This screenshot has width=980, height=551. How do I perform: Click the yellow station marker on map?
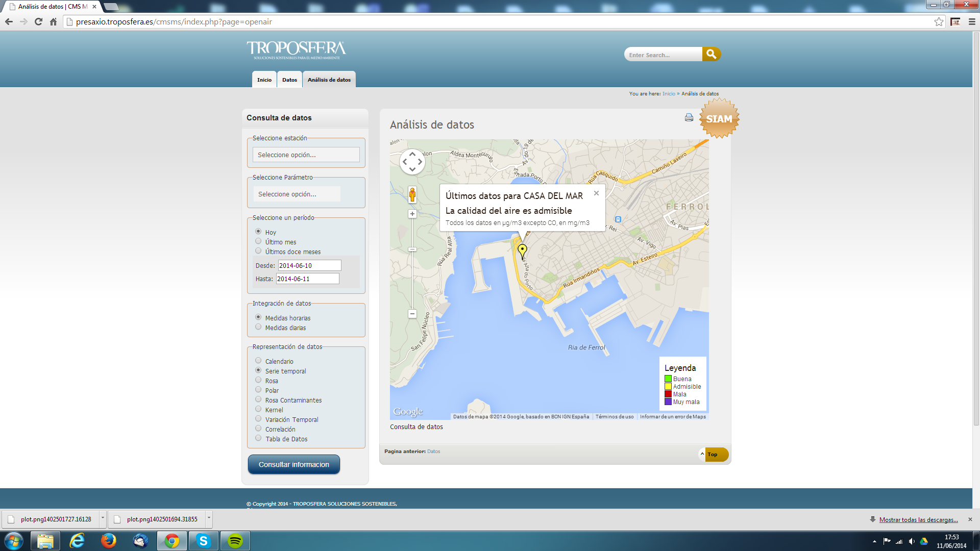point(522,251)
